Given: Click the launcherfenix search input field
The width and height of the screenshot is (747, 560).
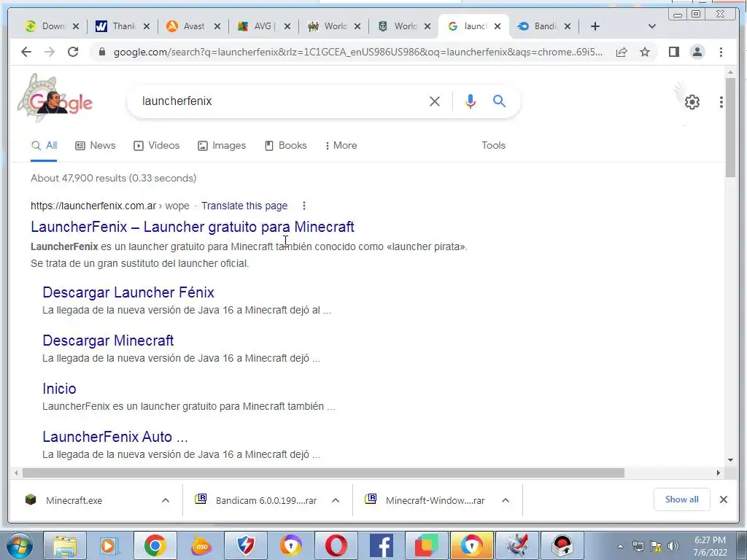Looking at the screenshot, I should [281, 101].
